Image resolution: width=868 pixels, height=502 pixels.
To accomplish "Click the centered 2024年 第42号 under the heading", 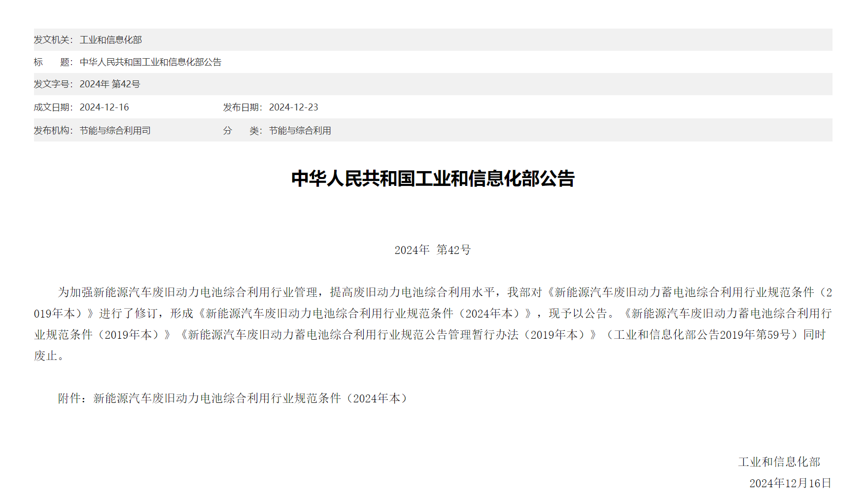I will [432, 250].
